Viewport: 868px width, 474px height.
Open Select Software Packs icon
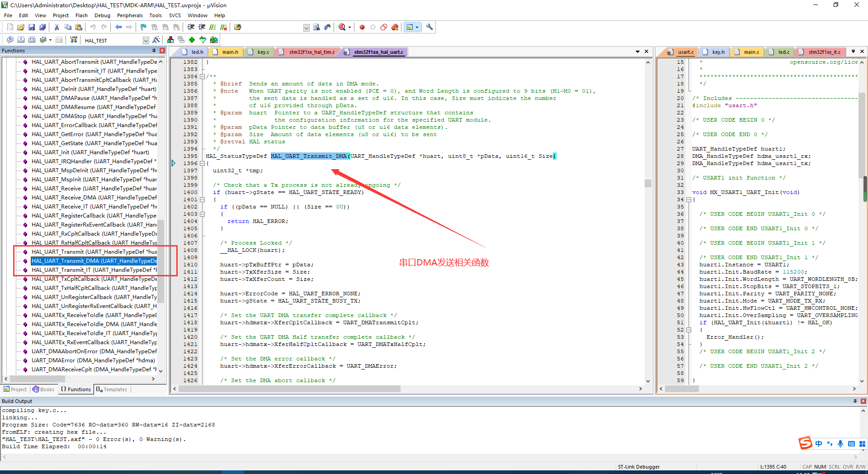203,40
